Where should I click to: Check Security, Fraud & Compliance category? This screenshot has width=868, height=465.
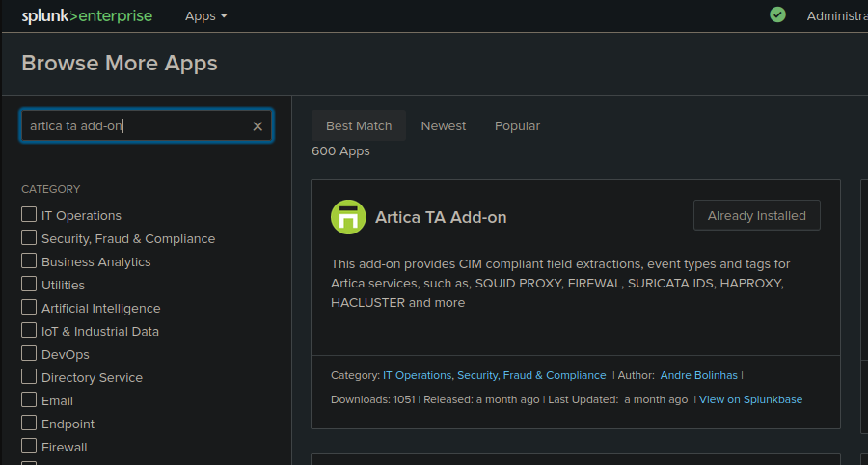coord(29,237)
